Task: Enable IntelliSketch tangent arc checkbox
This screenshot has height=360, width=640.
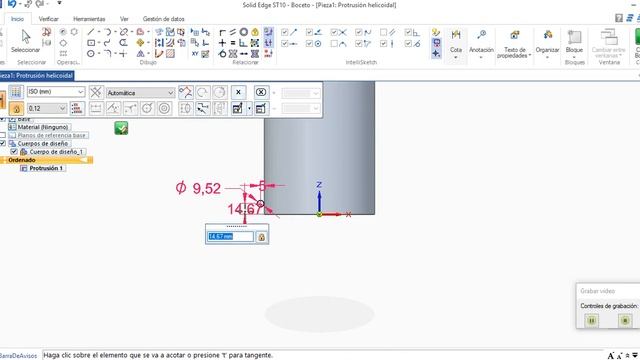Action: 334,43
